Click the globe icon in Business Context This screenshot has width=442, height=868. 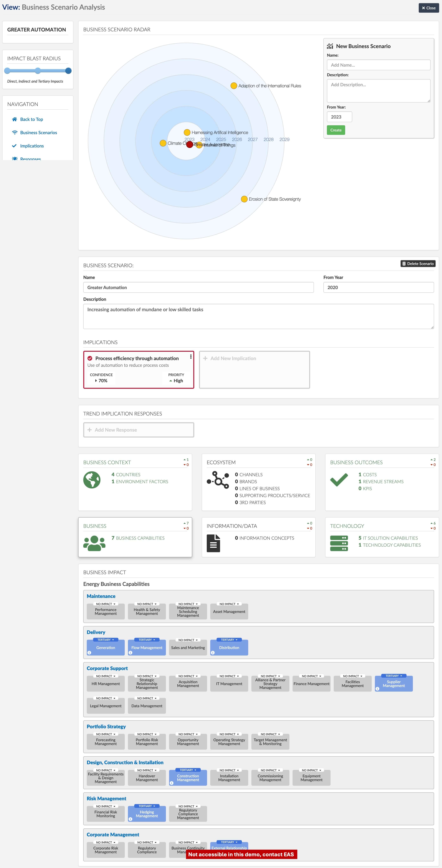click(92, 480)
